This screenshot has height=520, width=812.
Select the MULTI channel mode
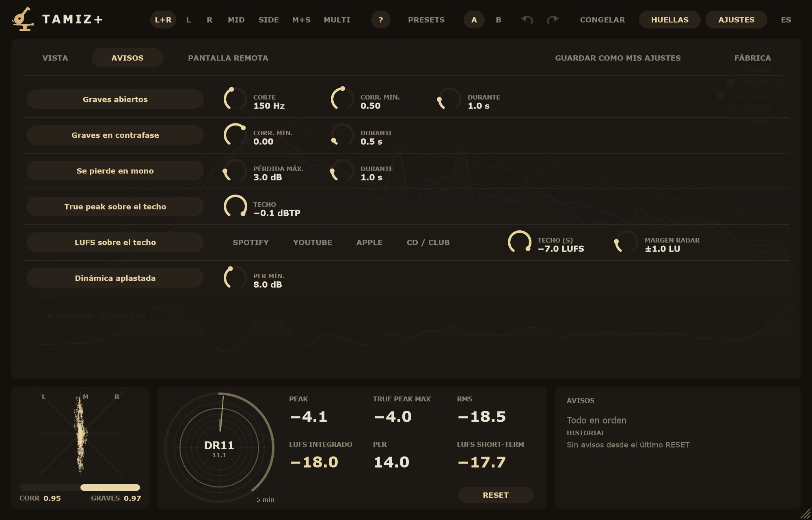[x=337, y=19]
